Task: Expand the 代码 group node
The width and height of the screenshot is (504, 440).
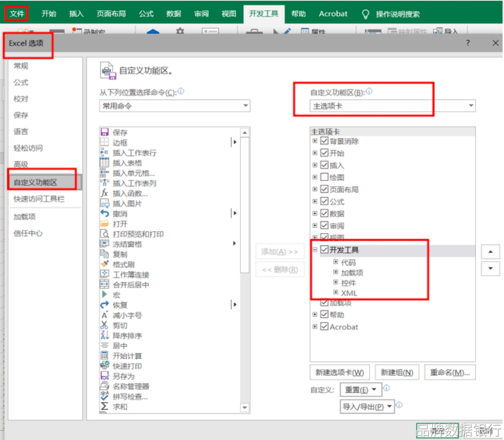Action: [x=336, y=262]
